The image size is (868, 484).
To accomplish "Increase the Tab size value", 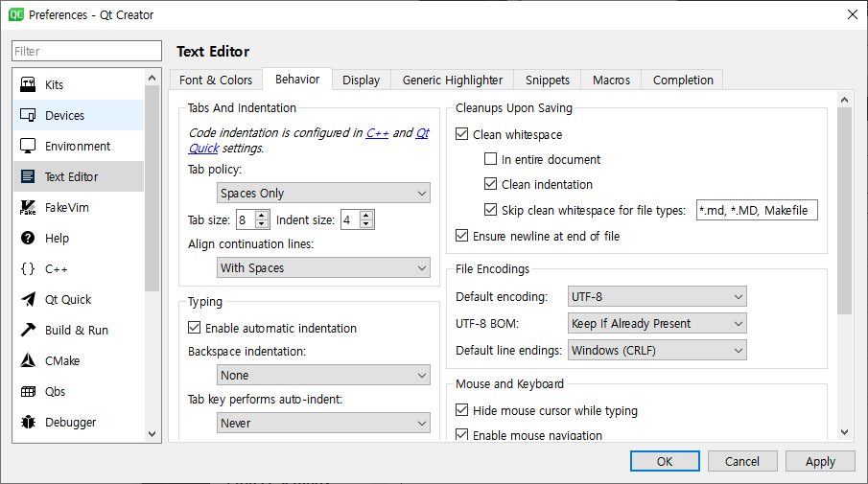I will click(x=262, y=216).
